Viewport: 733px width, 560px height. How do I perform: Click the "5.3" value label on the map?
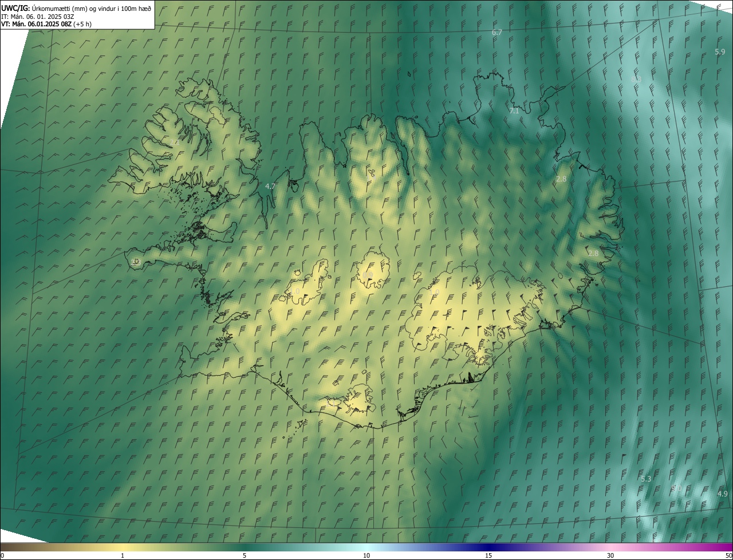pos(646,479)
